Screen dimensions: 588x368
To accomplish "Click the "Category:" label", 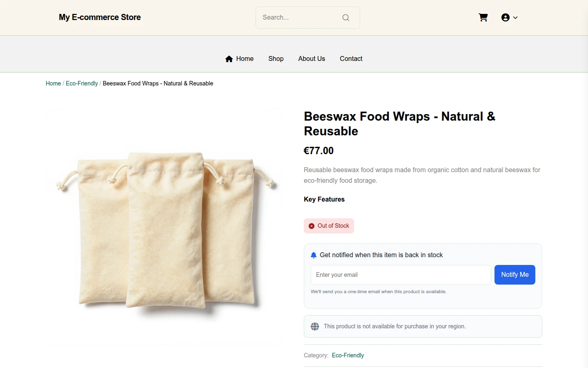I will [316, 355].
